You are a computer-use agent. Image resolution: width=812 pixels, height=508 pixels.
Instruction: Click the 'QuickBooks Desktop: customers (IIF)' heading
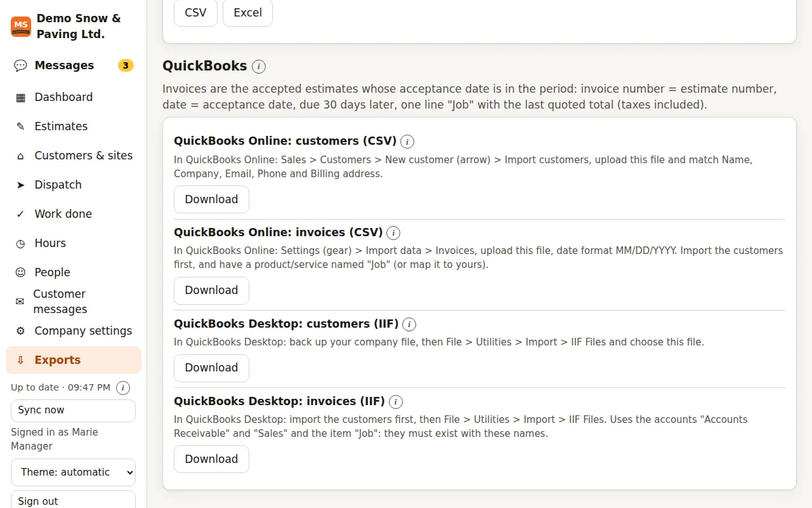tap(286, 324)
